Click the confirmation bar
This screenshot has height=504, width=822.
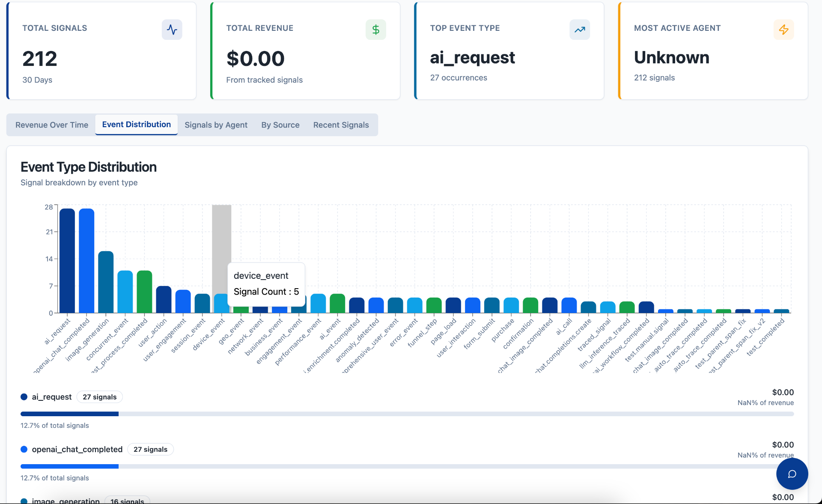[x=530, y=305]
